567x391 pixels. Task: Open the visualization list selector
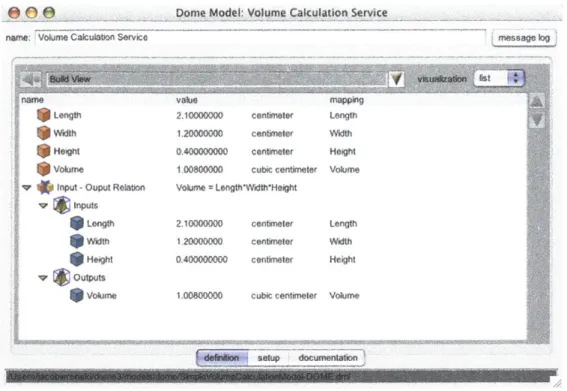coord(499,78)
